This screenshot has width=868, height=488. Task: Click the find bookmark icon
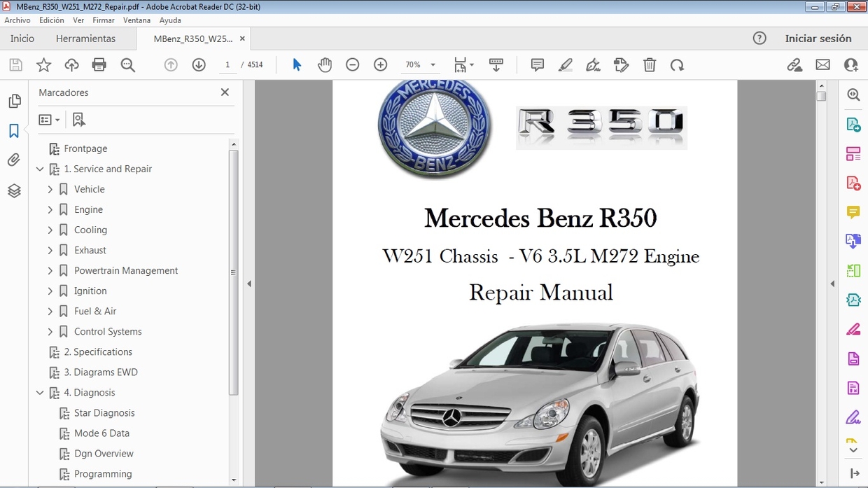[x=78, y=120]
